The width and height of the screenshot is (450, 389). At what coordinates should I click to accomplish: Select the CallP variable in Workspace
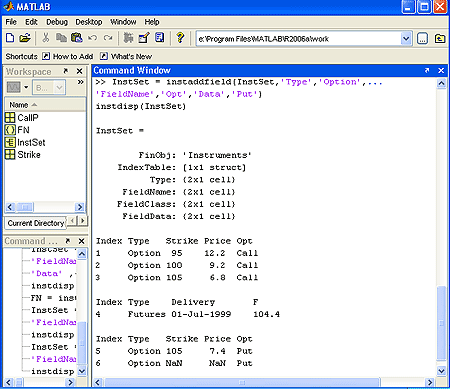22,118
